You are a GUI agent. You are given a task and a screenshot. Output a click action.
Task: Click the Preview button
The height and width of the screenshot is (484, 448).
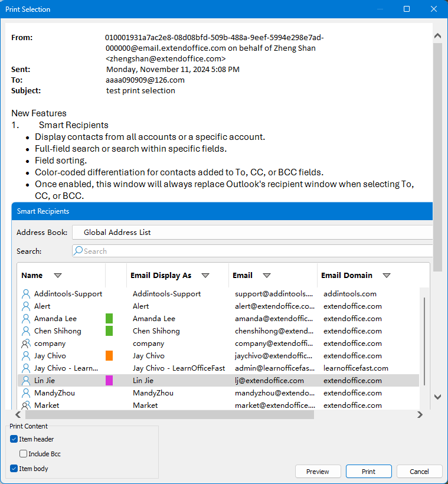[318, 472]
